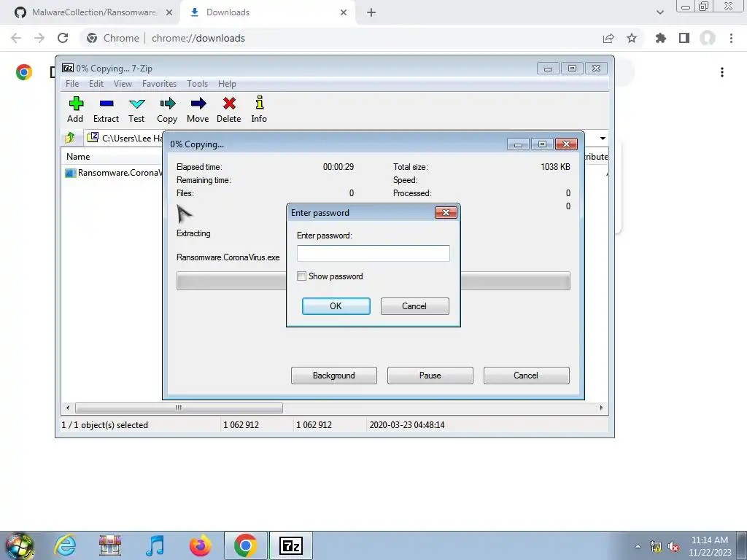Tick the Show password checkbox
This screenshot has height=560, width=747.
[301, 276]
